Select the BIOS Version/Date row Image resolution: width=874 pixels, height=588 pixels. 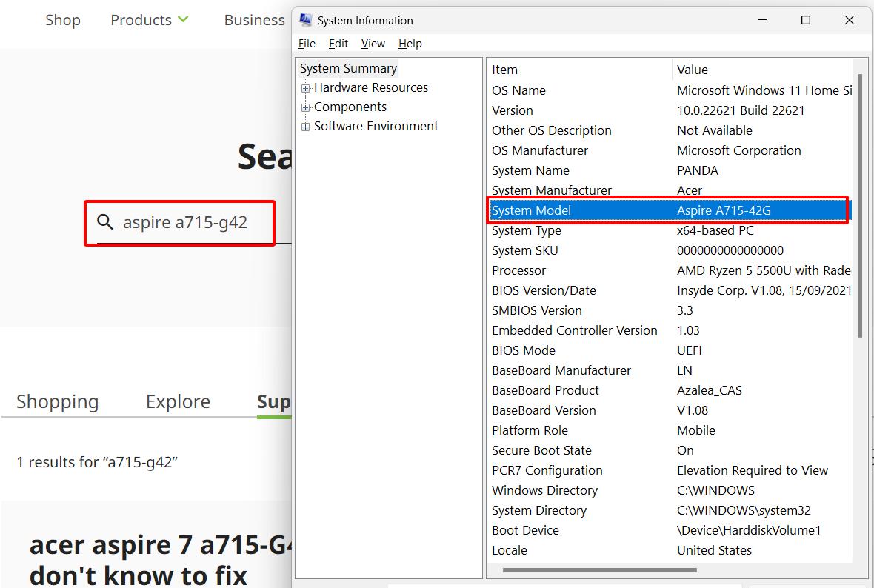point(670,290)
